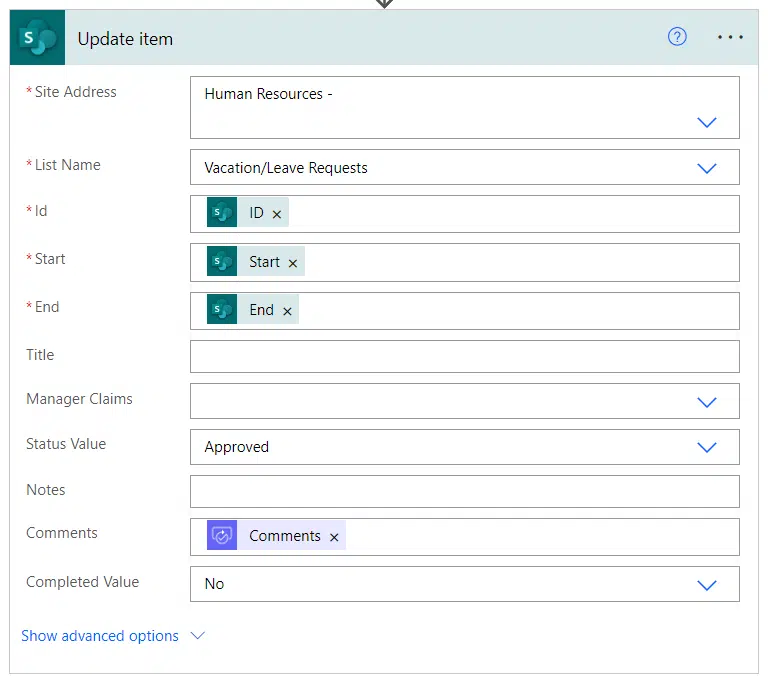This screenshot has height=682, width=768.
Task: Click the End field's empty area
Action: click(x=519, y=311)
